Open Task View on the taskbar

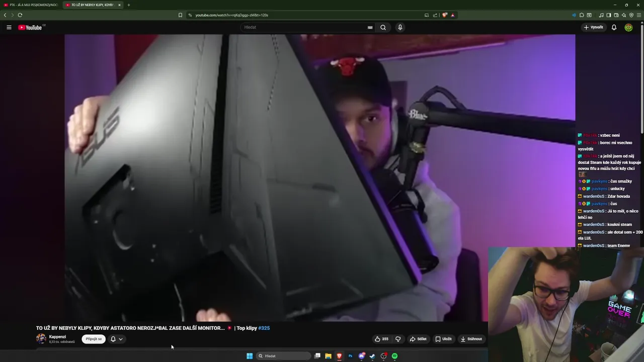click(x=317, y=356)
